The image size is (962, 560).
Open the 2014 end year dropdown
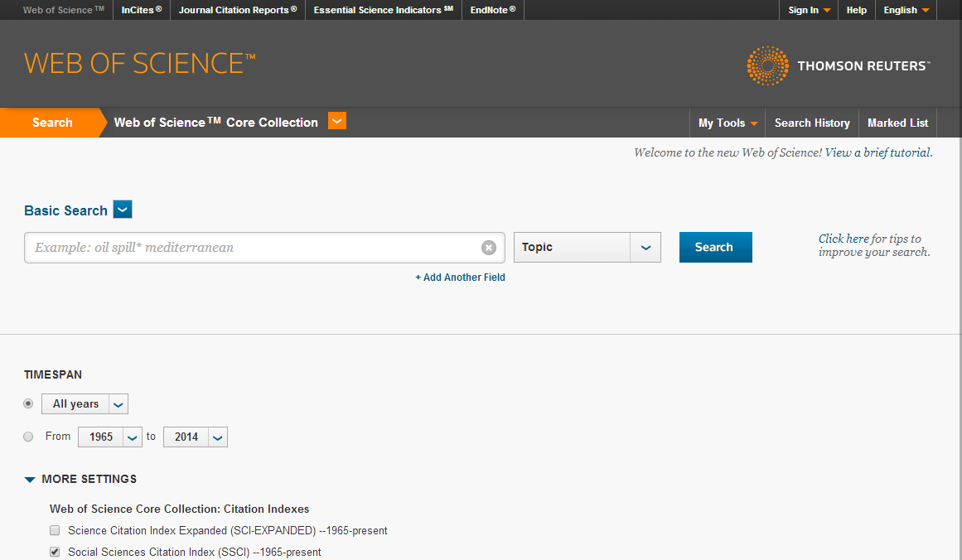point(195,437)
